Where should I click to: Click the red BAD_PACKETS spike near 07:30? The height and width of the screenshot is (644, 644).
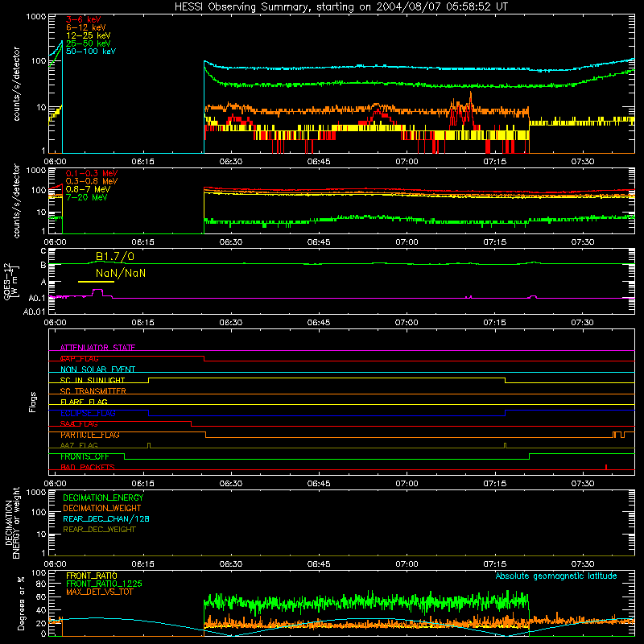tap(606, 467)
